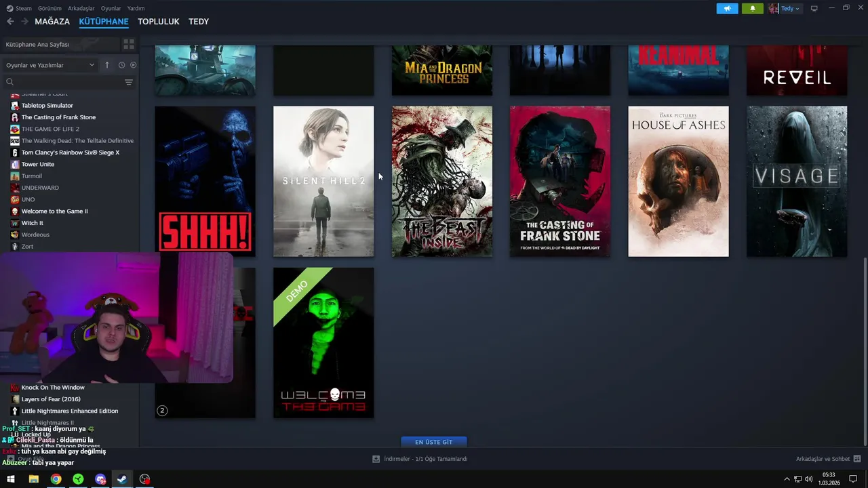The height and width of the screenshot is (488, 868).
Task: Open advanced filter options icon
Action: [x=128, y=82]
